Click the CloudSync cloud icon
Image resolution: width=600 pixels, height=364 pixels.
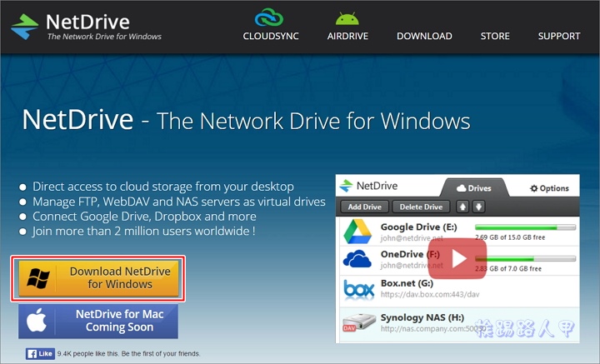(x=270, y=17)
